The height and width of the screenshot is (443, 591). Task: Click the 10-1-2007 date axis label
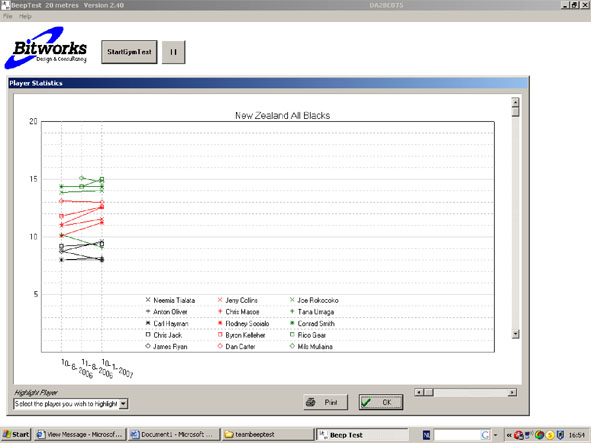118,368
